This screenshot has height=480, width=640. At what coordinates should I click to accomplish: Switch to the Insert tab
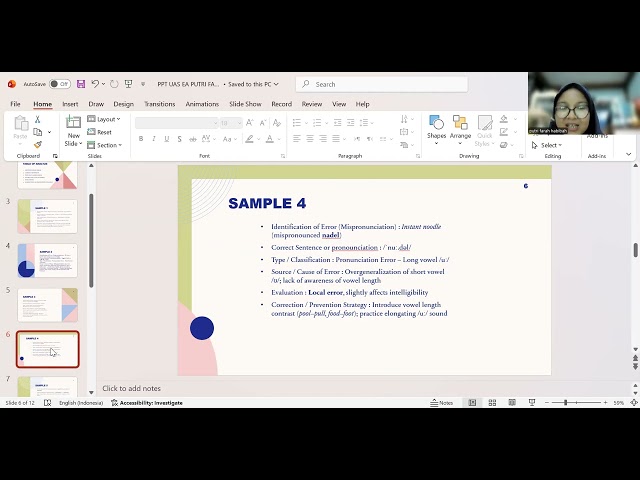tap(70, 104)
